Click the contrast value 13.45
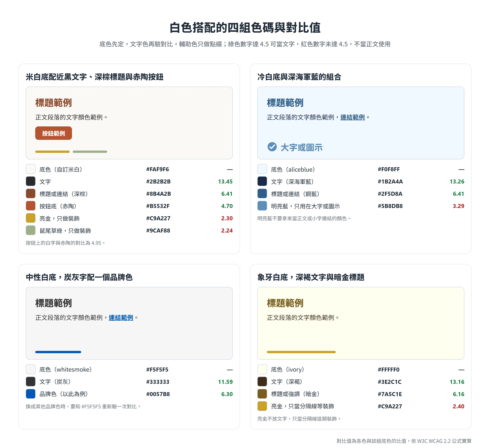Image resolution: width=490 pixels, height=448 pixels. tap(225, 181)
